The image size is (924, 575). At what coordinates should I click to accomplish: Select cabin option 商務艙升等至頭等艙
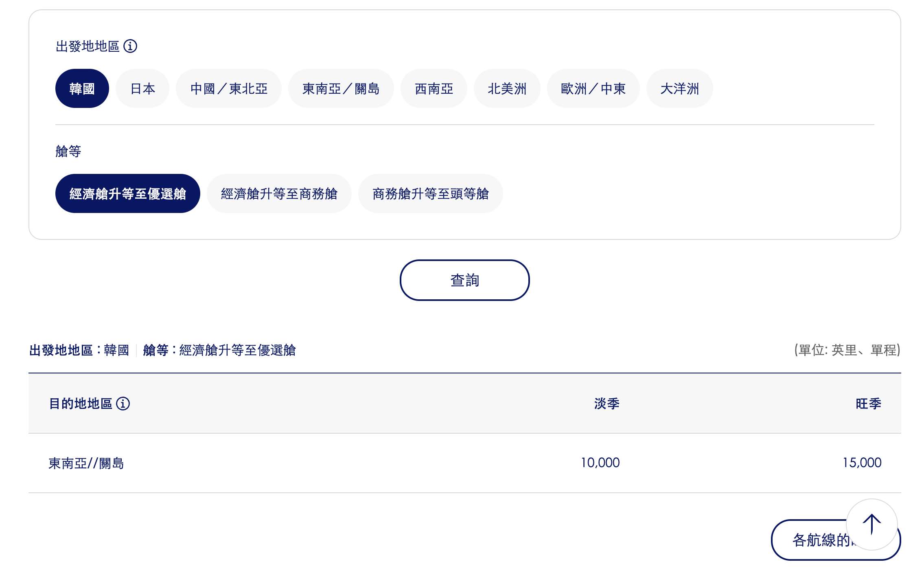click(431, 193)
